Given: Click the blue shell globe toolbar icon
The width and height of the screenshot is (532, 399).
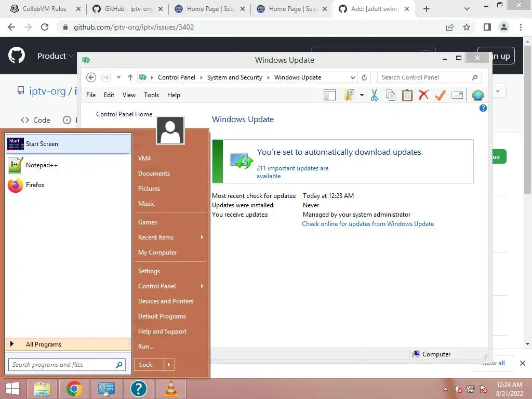Looking at the screenshot, I should 478,96.
